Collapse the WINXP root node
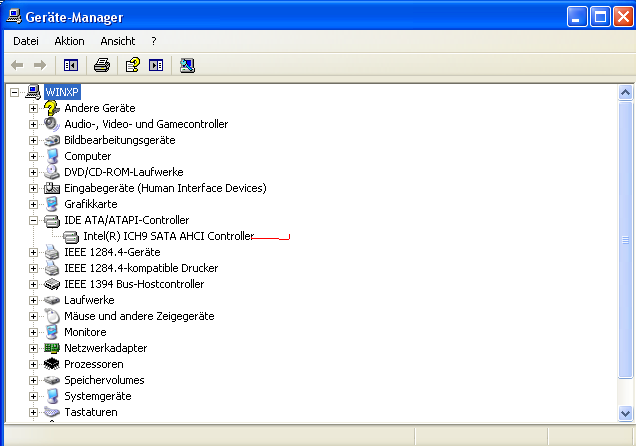636x446 pixels. pos(14,92)
